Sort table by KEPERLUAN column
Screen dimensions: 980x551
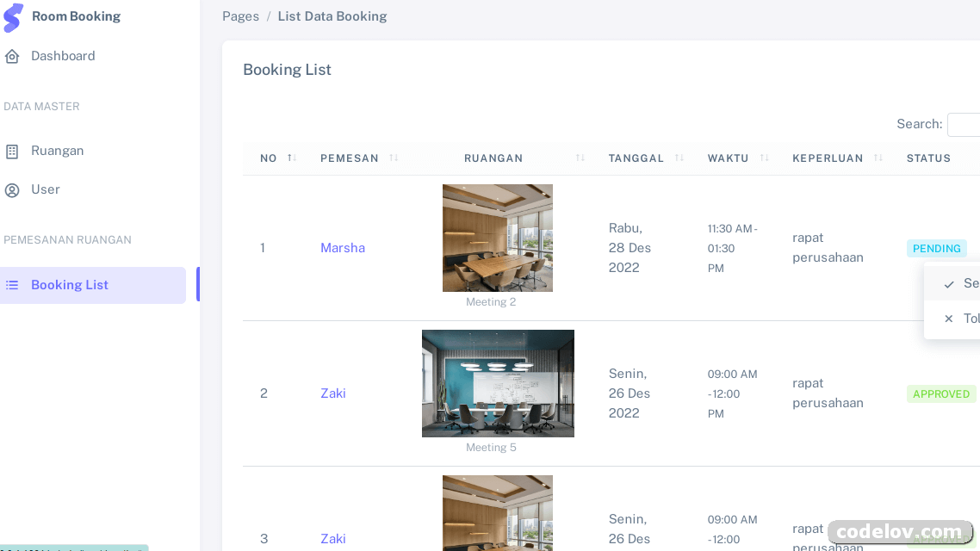[x=832, y=158]
